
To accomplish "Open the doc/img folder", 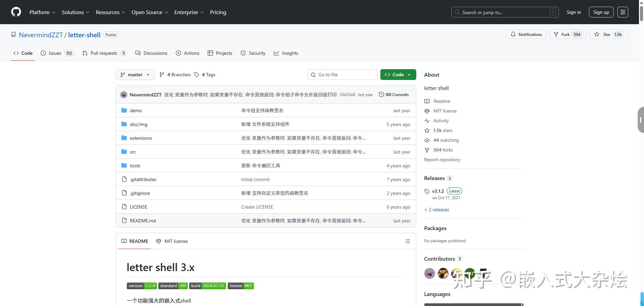I will point(139,124).
